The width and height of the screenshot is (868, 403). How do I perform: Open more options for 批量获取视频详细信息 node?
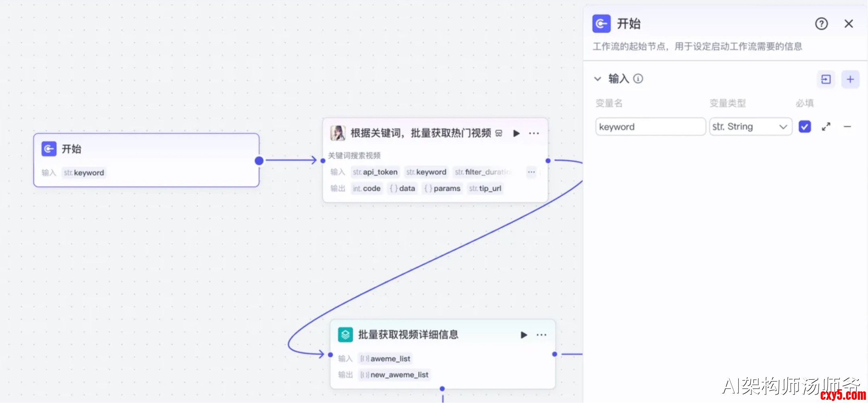(541, 335)
